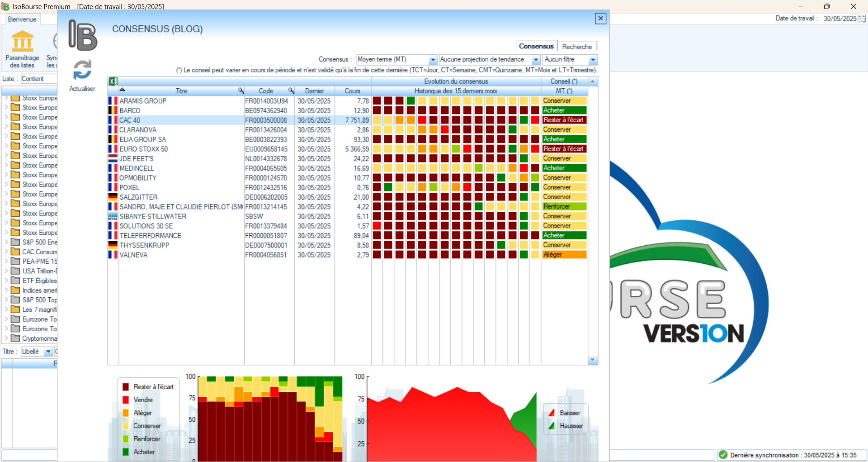868x462 pixels.
Task: Click the Liste Contient input field
Action: coord(39,79)
